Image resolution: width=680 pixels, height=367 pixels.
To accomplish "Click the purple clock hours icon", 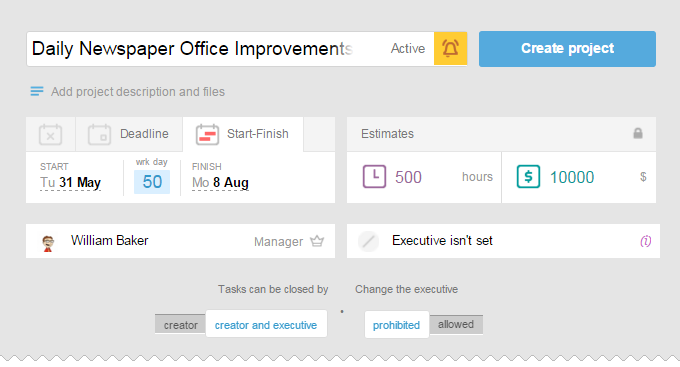I will coord(374,177).
